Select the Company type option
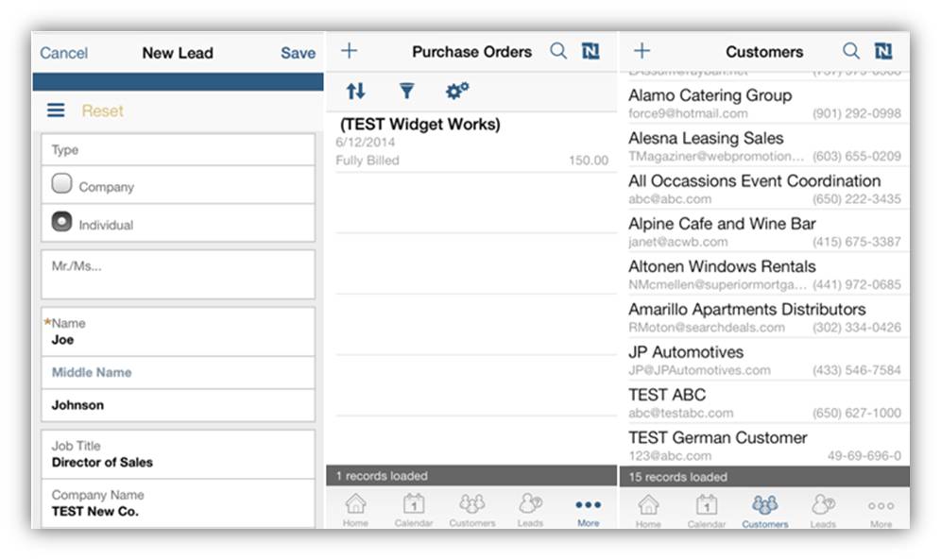This screenshot has width=941, height=560. coord(62,184)
